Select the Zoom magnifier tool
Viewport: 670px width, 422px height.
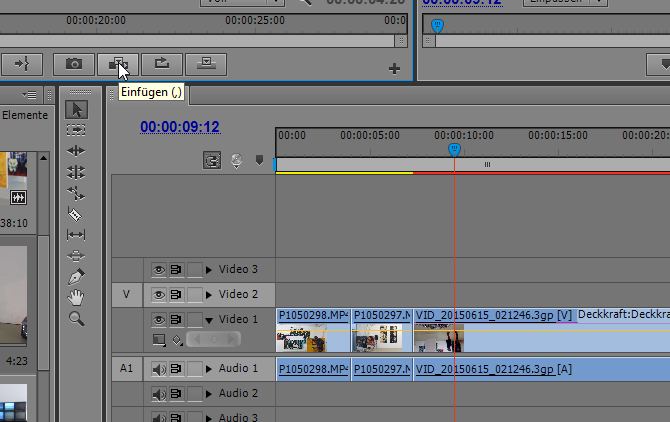(x=76, y=319)
